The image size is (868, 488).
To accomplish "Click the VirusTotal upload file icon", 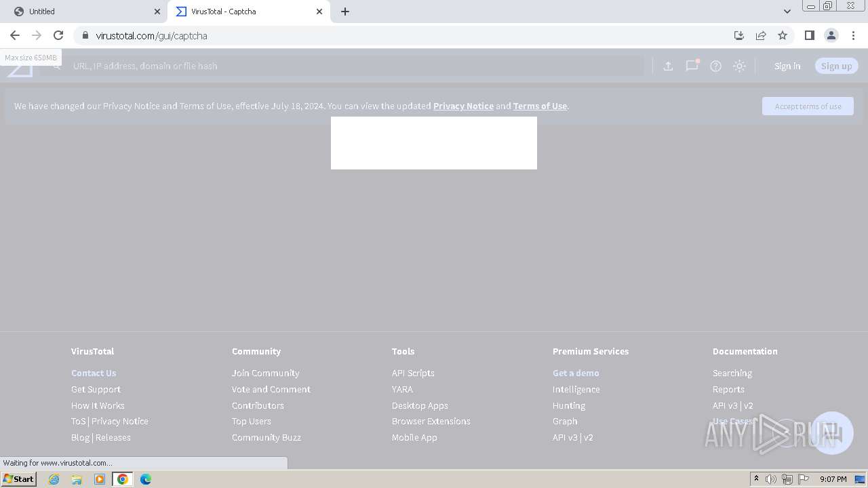I will click(x=668, y=66).
